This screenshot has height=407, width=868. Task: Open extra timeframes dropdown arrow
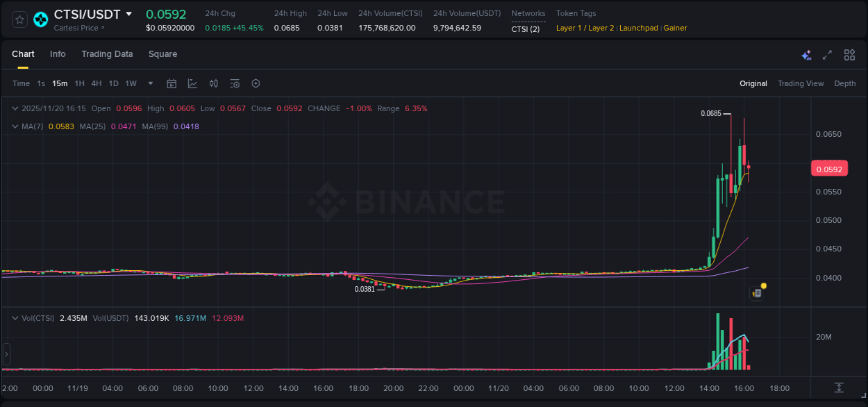coord(149,83)
